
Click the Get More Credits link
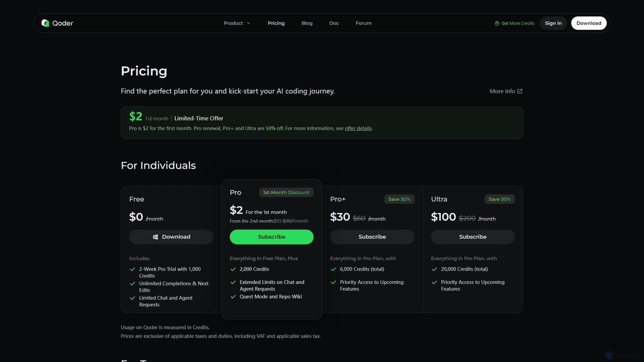click(515, 23)
